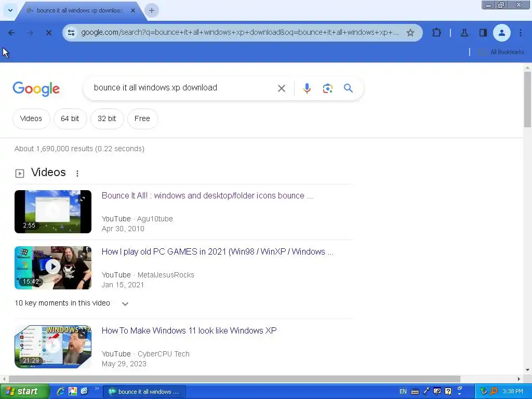Click the horizontal scrollbar thumb
Viewport: 532px width, 399px height.
tap(234, 379)
